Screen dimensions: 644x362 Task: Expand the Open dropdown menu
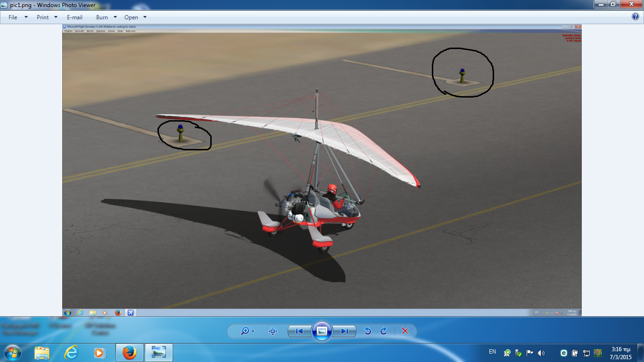pyautogui.click(x=136, y=17)
